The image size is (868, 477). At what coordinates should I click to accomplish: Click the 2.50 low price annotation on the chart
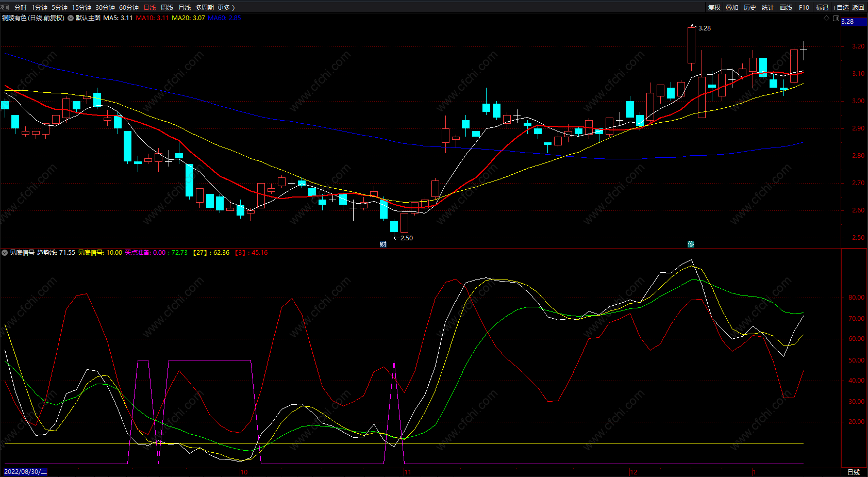[x=406, y=238]
